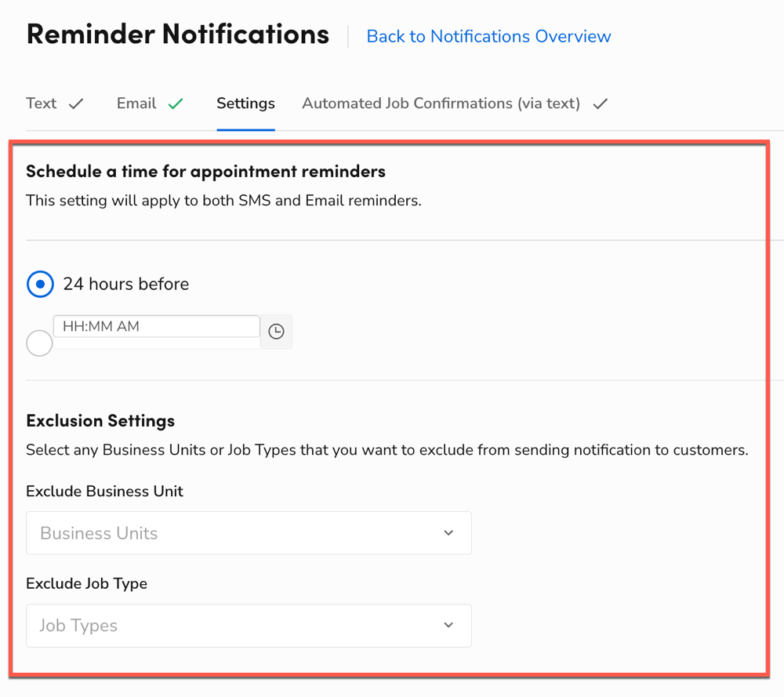Click the clock icon beside the time field
The image size is (784, 697).
(x=276, y=332)
